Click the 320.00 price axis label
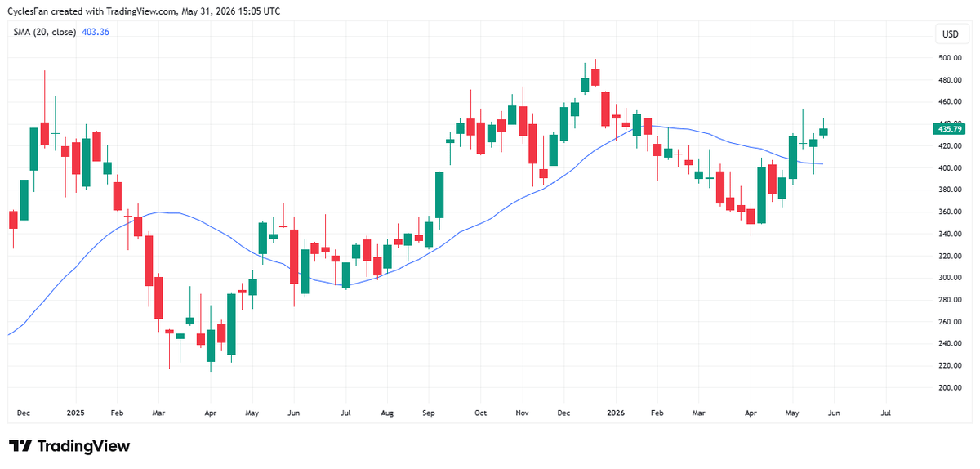The width and height of the screenshot is (980, 469). [x=950, y=256]
